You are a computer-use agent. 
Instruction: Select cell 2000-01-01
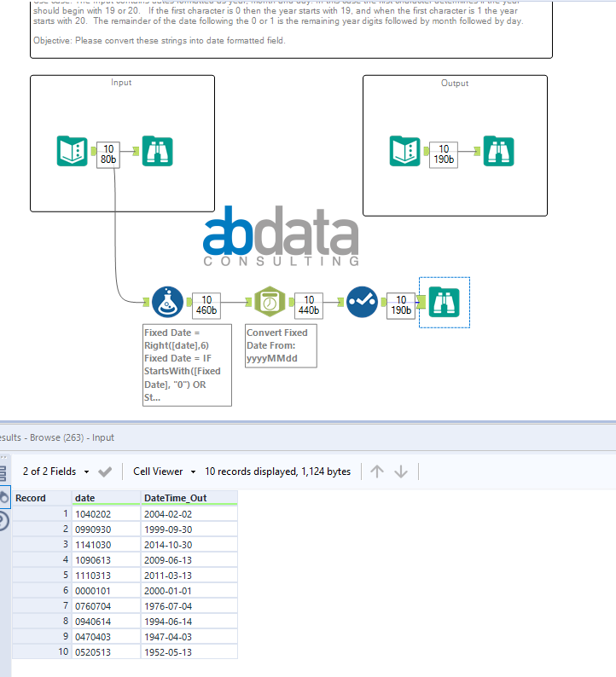click(x=189, y=591)
